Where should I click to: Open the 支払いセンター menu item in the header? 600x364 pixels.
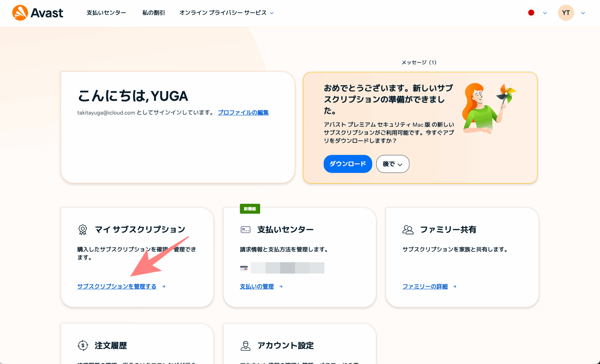pos(106,13)
